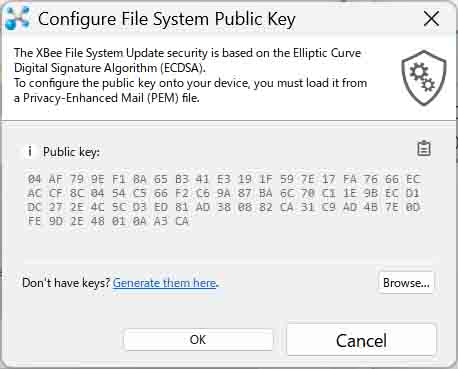Click the key row starting with DC 27
The height and width of the screenshot is (369, 458).
[x=224, y=207]
